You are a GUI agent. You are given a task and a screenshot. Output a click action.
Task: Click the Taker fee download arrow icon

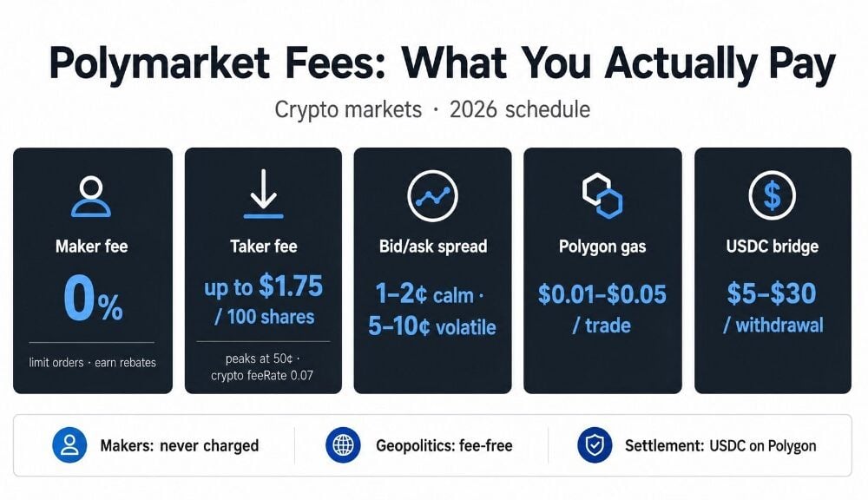[x=263, y=194]
